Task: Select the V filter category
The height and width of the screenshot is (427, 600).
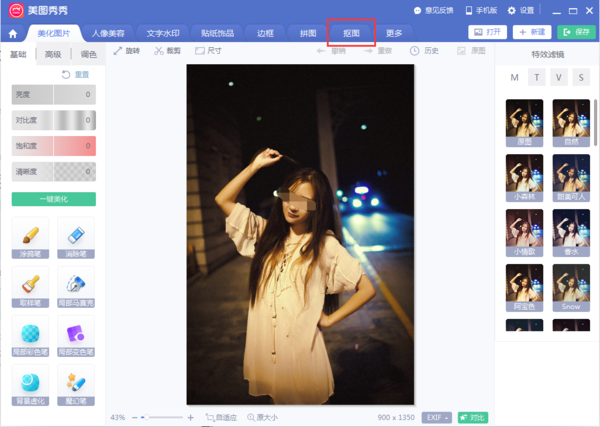Action: pos(559,78)
